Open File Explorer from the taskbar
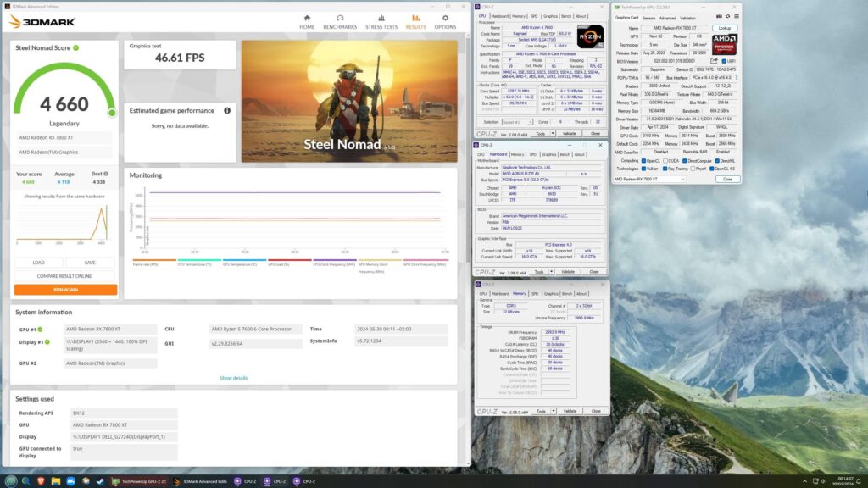The height and width of the screenshot is (488, 868). pyautogui.click(x=56, y=481)
